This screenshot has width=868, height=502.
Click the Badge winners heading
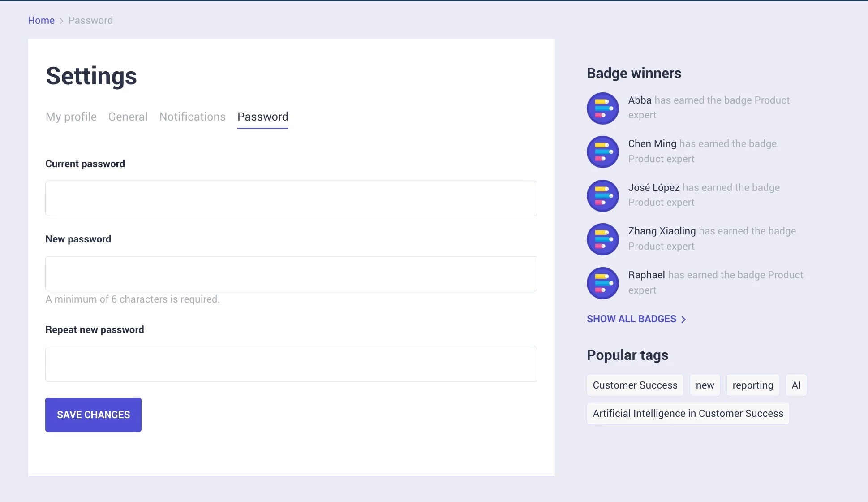tap(634, 73)
